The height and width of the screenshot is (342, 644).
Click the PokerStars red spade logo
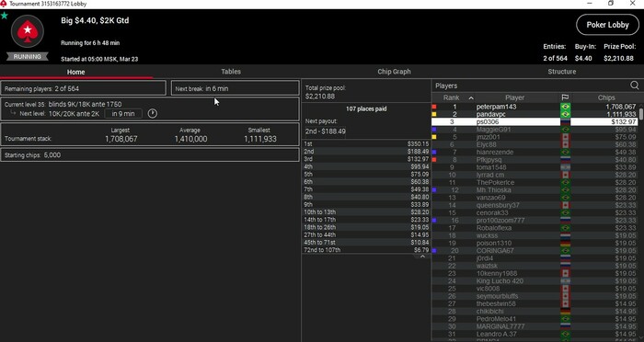(x=28, y=31)
